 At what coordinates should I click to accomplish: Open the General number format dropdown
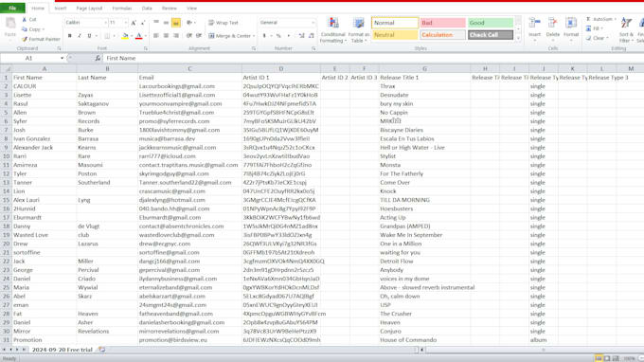tap(313, 23)
